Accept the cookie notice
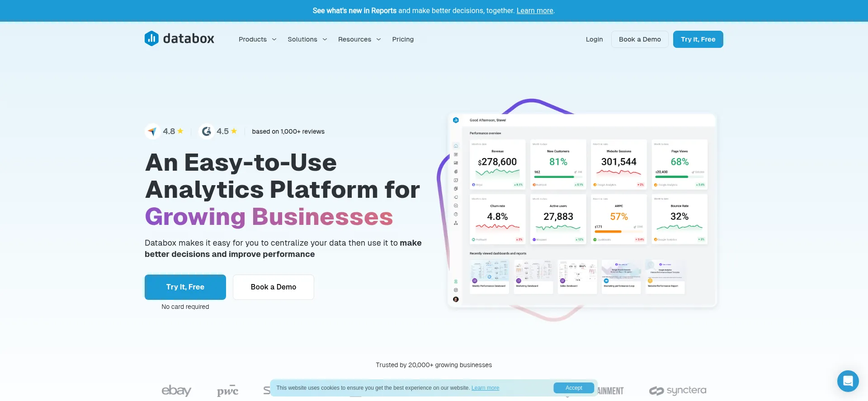The image size is (868, 401). 573,388
